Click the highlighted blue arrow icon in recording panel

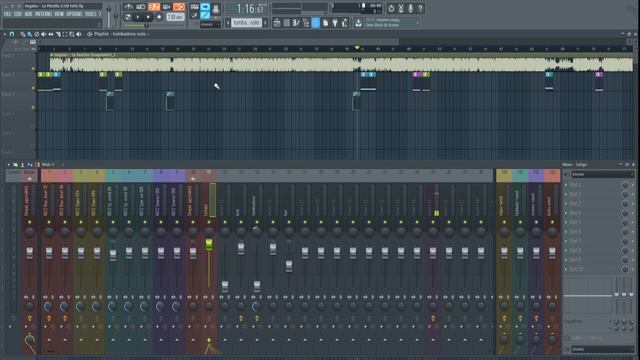click(x=205, y=7)
